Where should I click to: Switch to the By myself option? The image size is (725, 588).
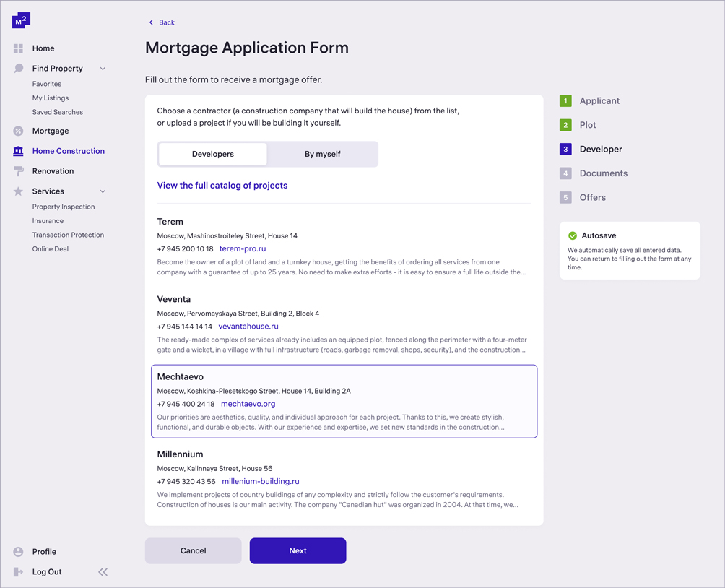click(322, 154)
